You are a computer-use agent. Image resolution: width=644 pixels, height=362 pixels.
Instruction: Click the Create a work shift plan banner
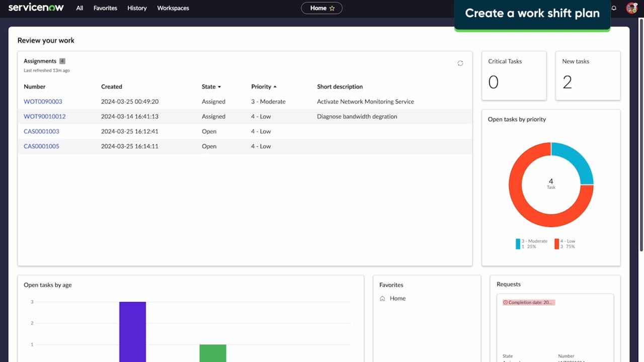click(532, 13)
